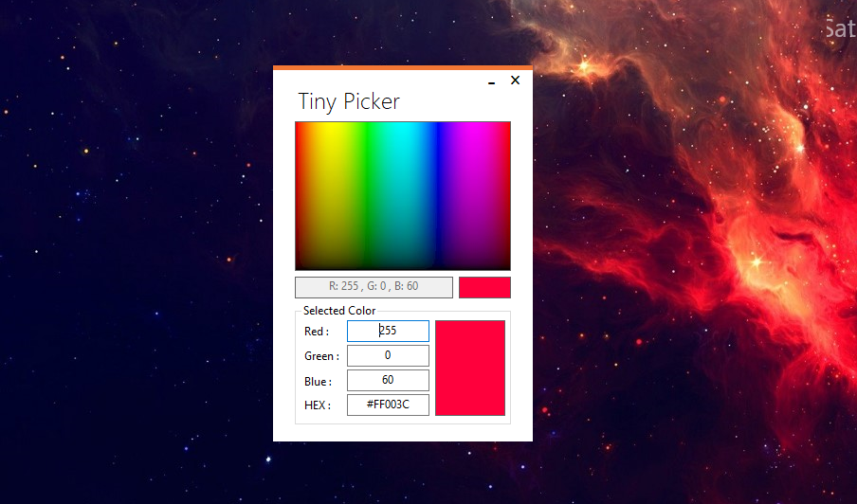Click the Red value input field
Viewport: 857px width, 504px height.
click(x=388, y=331)
